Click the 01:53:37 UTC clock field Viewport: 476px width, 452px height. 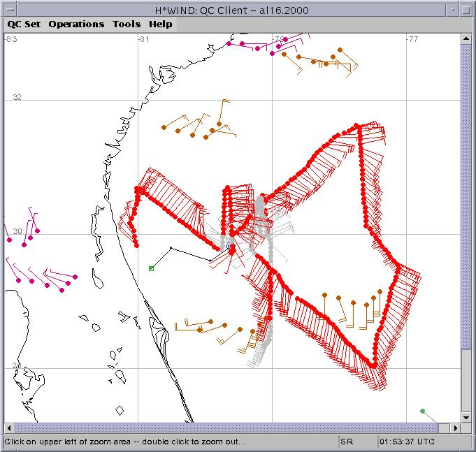tap(408, 442)
